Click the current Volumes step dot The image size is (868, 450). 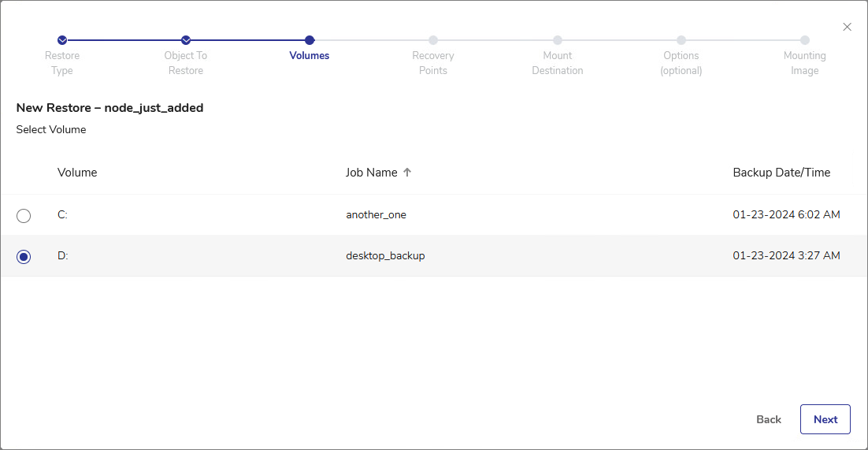point(310,40)
